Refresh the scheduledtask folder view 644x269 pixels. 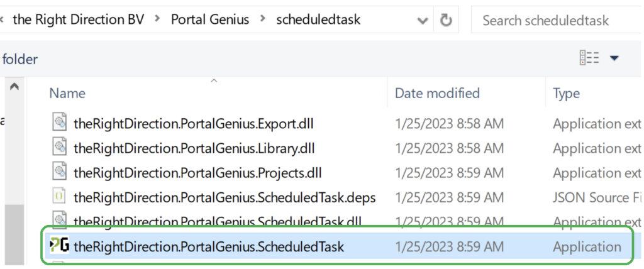[446, 19]
